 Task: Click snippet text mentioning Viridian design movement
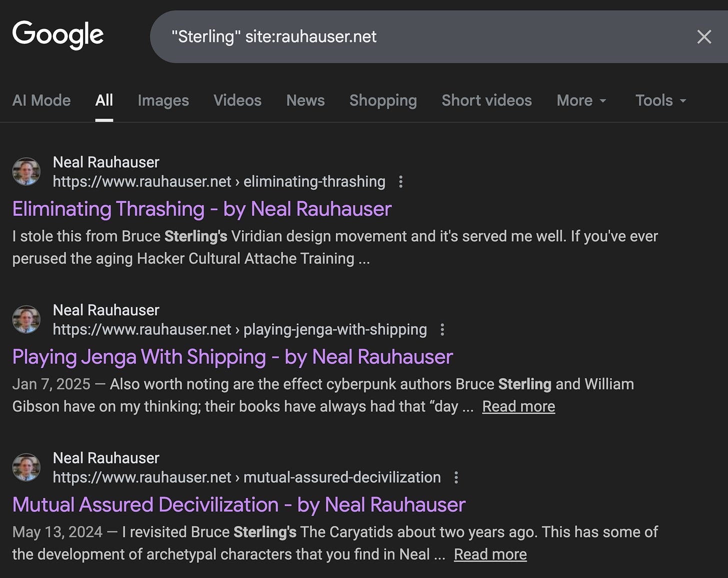(x=335, y=247)
